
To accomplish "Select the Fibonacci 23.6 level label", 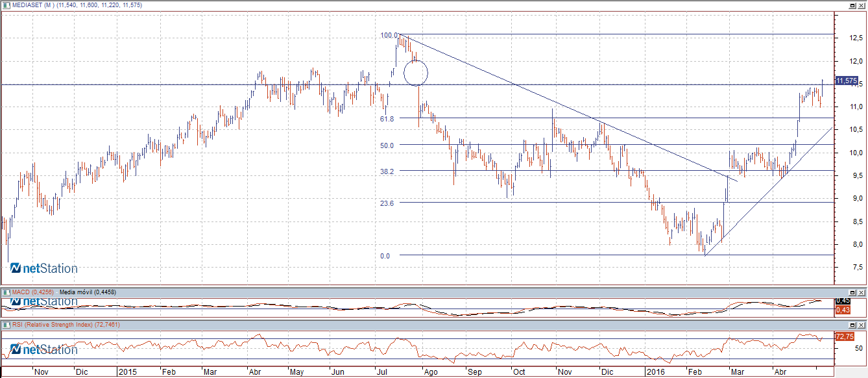I will 387,203.
